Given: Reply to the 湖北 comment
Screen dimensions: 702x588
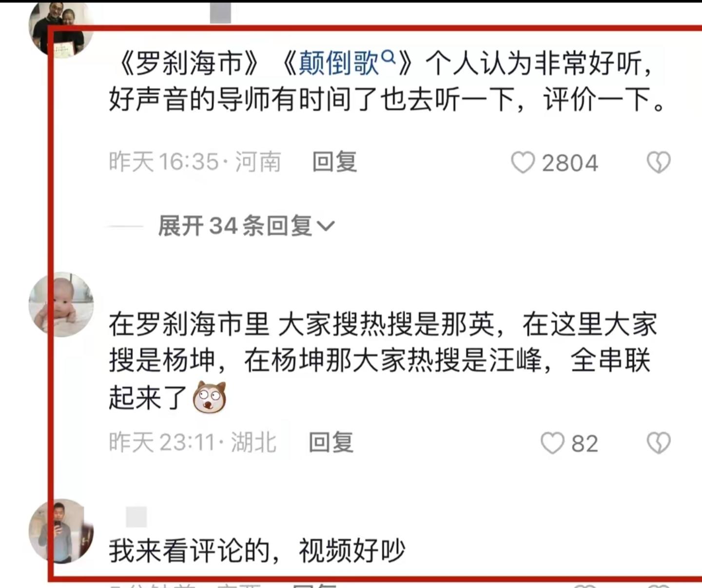Looking at the screenshot, I should point(331,442).
